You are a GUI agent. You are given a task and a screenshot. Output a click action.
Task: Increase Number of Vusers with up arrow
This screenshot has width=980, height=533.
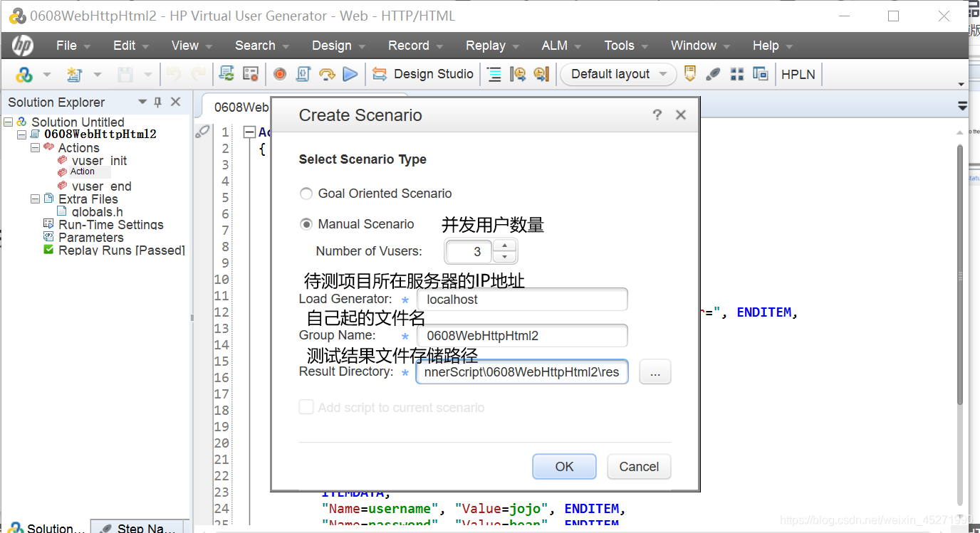click(x=505, y=246)
